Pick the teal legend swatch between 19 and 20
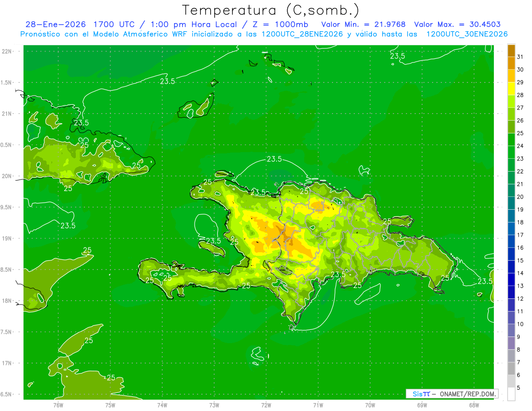Viewport: 532px width, 411px height. point(511,203)
